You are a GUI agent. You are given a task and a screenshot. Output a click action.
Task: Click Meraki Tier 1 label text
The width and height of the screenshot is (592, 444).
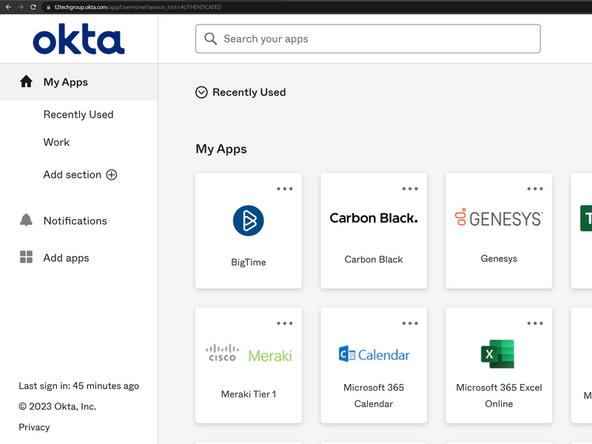(248, 394)
